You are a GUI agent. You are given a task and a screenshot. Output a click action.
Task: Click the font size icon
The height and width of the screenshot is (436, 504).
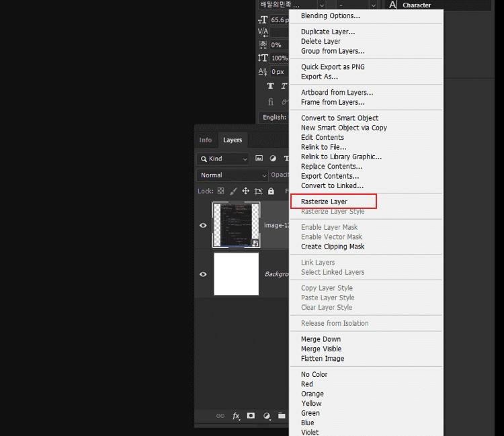click(x=263, y=20)
